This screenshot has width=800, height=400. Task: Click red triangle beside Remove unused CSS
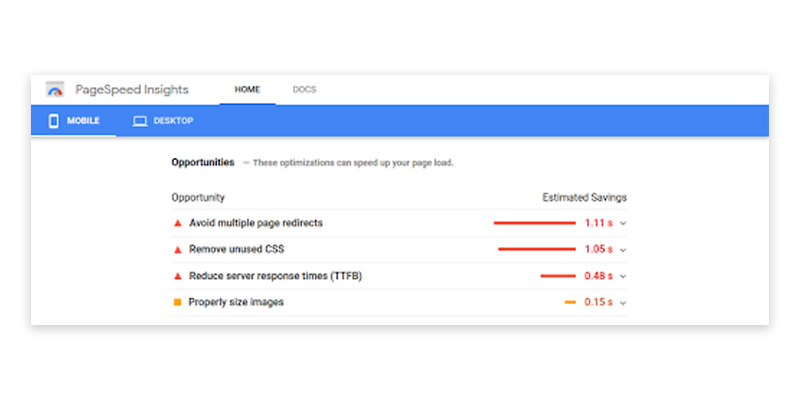pos(177,249)
